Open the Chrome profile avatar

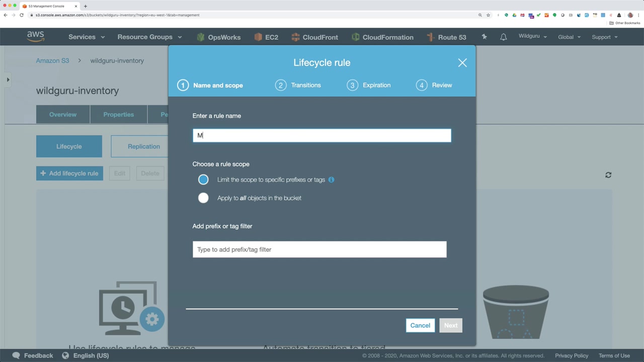[x=630, y=15]
